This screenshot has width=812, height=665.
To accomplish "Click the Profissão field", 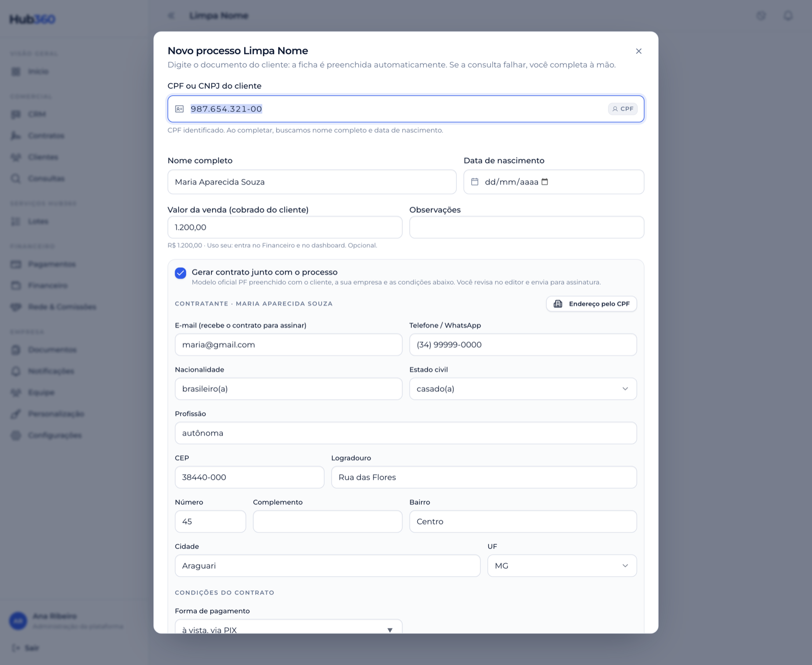I will (406, 433).
